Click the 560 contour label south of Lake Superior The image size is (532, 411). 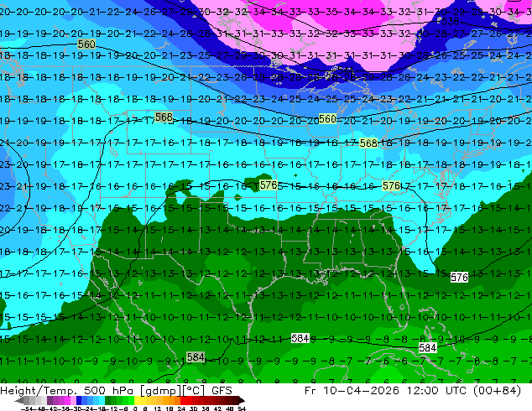point(327,119)
